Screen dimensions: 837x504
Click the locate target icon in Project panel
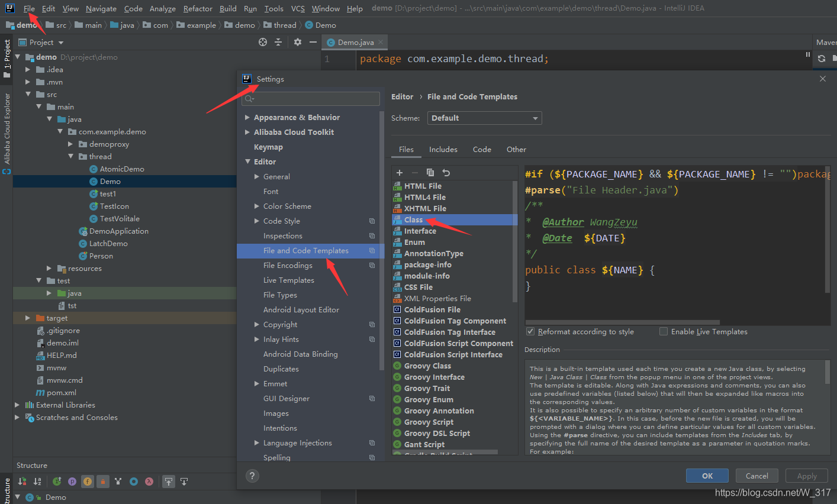[x=263, y=42]
